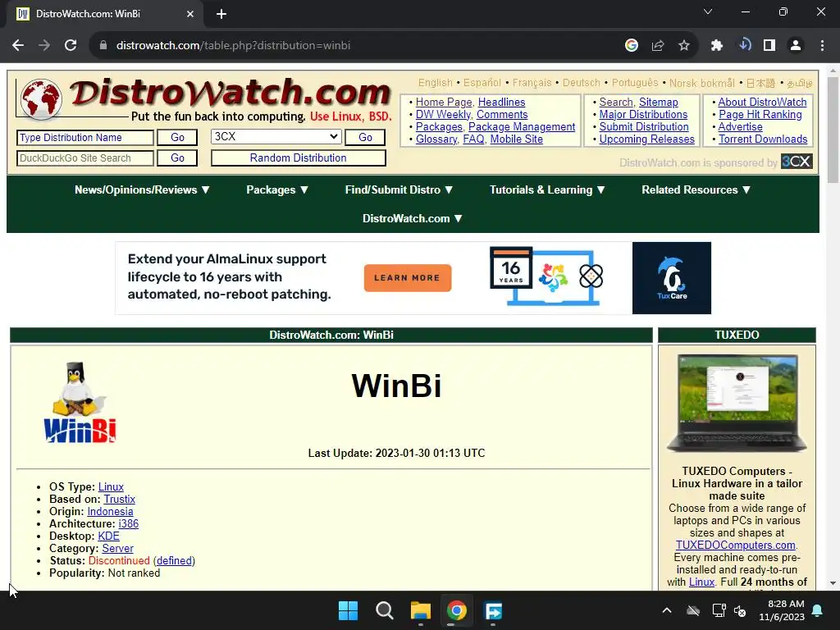Click LEARN MORE in AlmaLinux ad

point(407,278)
